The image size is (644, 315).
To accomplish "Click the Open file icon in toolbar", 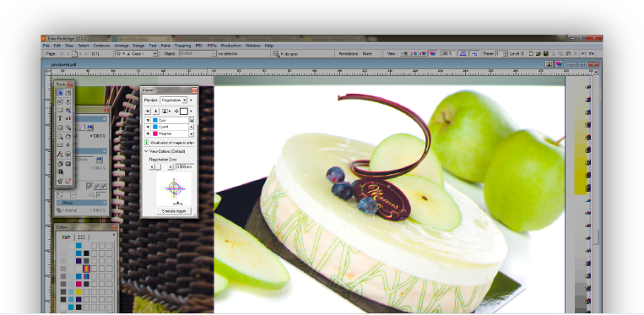I will 538,54.
